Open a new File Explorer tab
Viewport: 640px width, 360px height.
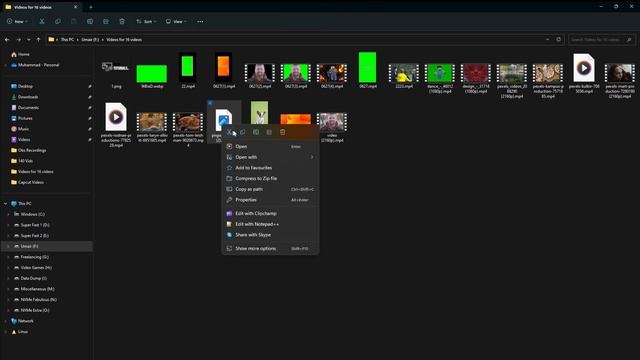click(x=91, y=7)
